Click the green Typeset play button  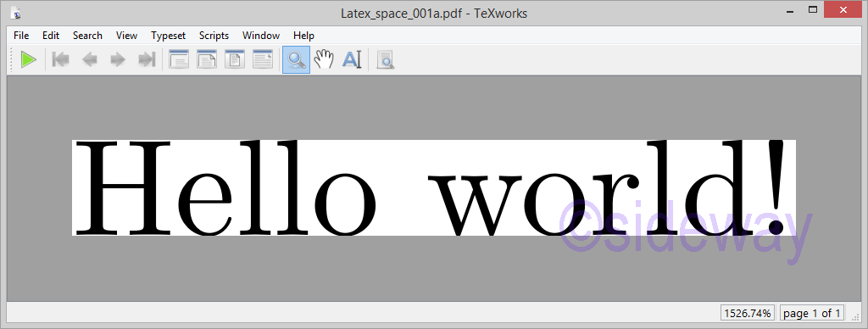28,59
